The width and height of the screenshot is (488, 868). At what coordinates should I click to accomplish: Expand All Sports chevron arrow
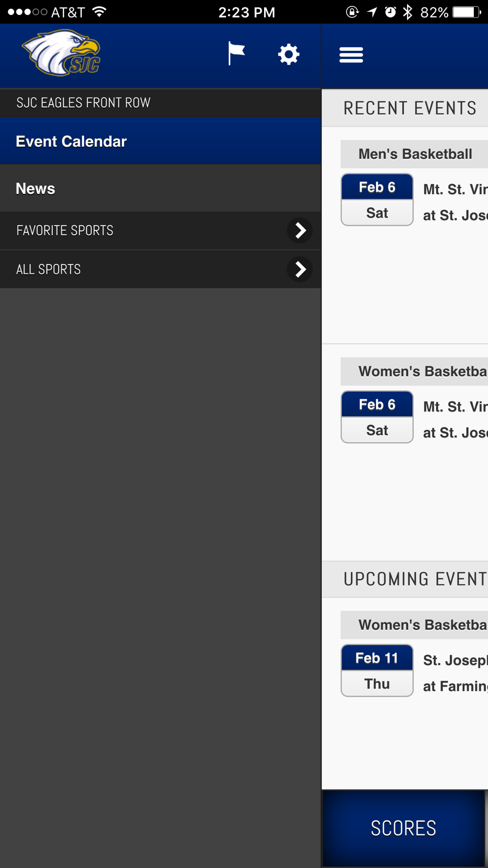pos(300,269)
